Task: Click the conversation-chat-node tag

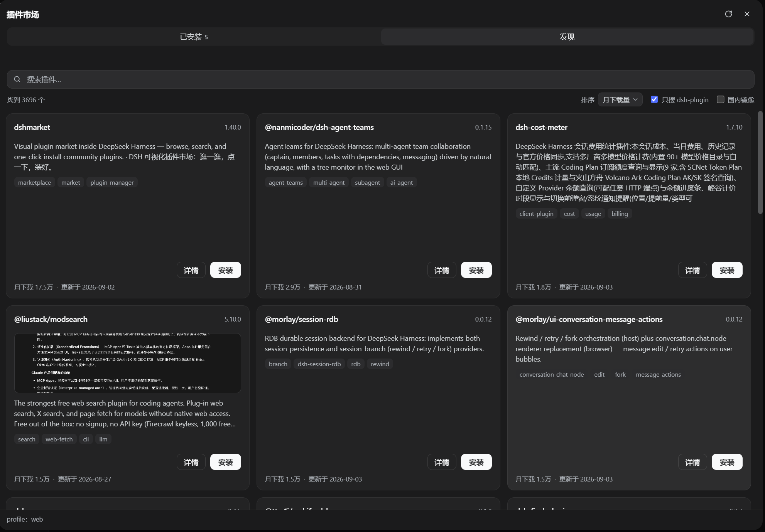Action: 552,374
